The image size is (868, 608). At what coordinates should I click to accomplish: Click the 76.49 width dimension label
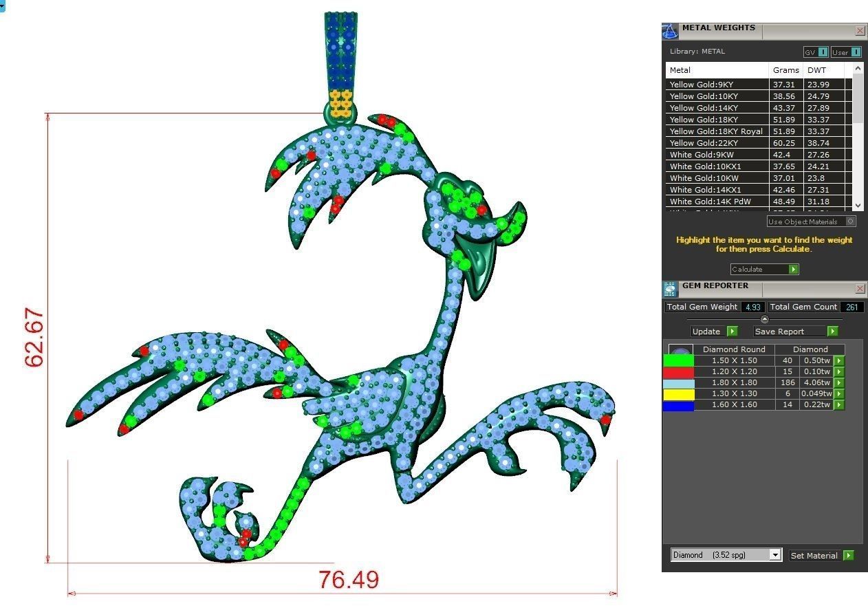(349, 580)
